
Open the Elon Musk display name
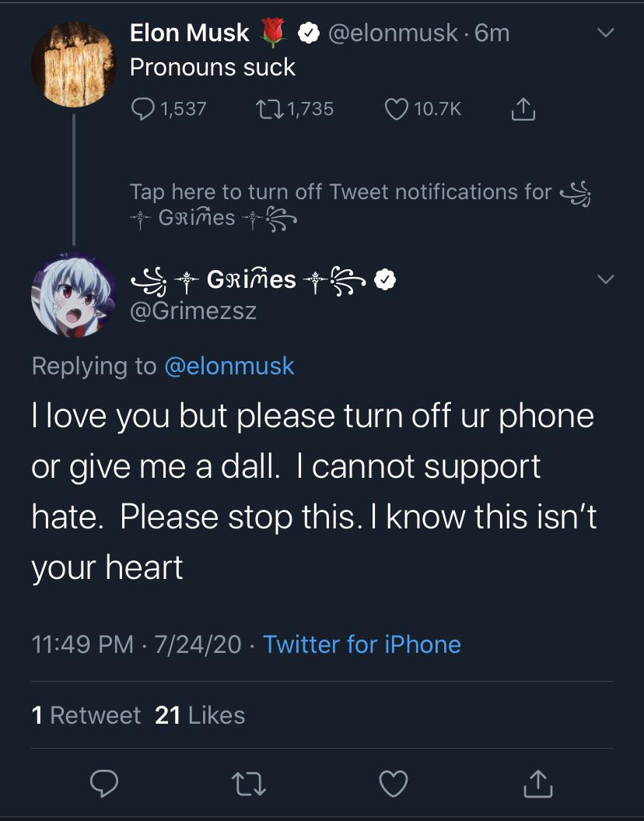(x=189, y=33)
